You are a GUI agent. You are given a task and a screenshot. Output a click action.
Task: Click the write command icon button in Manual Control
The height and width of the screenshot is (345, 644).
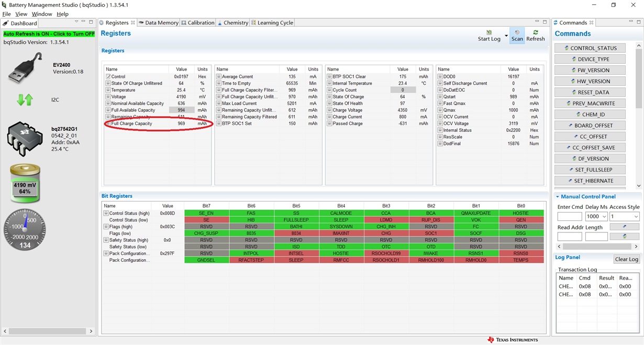tap(624, 227)
